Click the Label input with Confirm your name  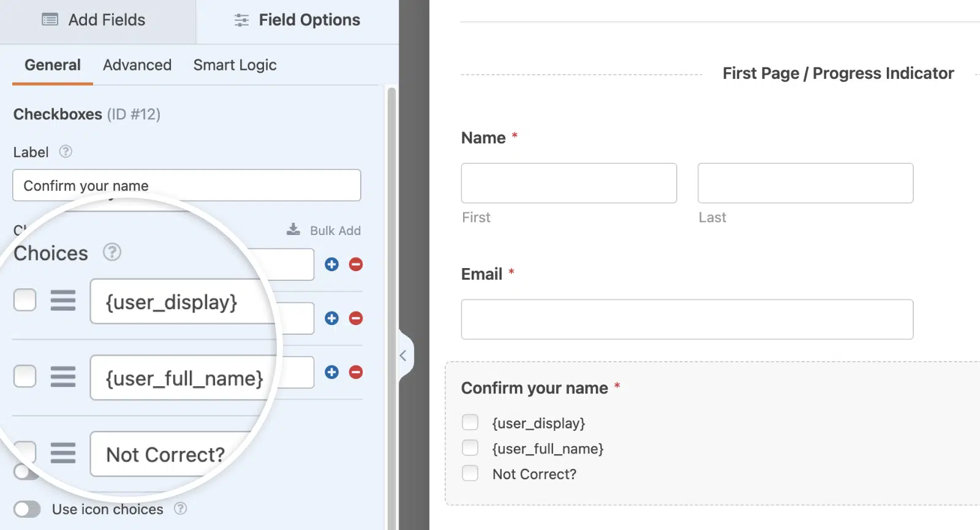tap(187, 185)
